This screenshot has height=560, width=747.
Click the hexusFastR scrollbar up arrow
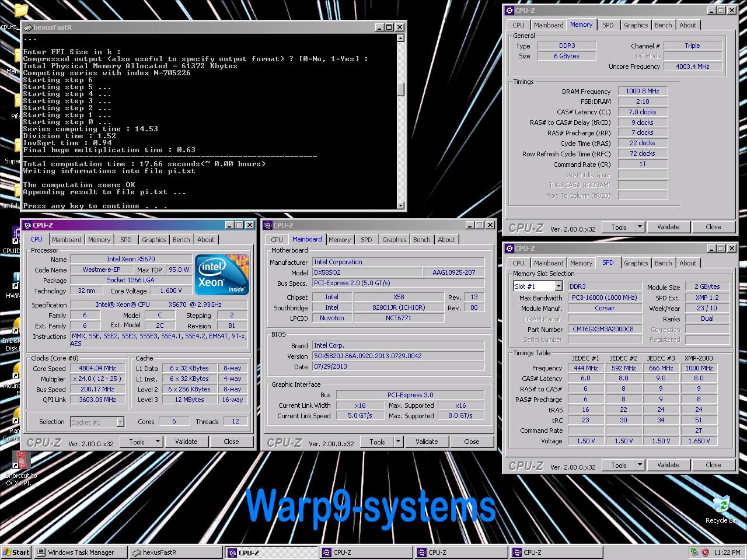tap(400, 38)
